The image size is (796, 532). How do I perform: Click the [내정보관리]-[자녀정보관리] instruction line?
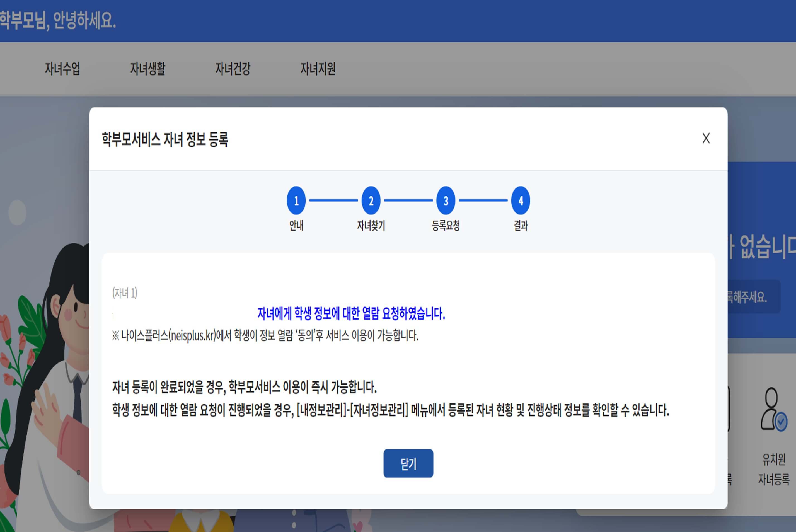pyautogui.click(x=391, y=410)
